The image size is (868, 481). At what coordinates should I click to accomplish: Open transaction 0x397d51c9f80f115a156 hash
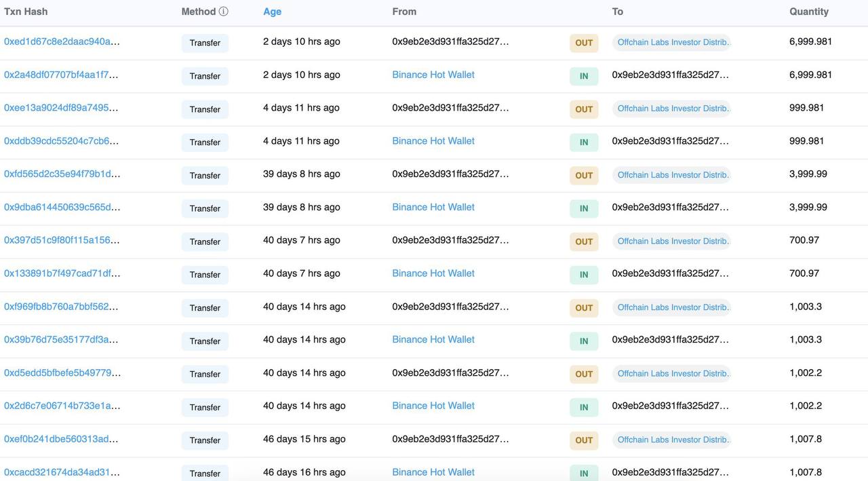(x=62, y=240)
